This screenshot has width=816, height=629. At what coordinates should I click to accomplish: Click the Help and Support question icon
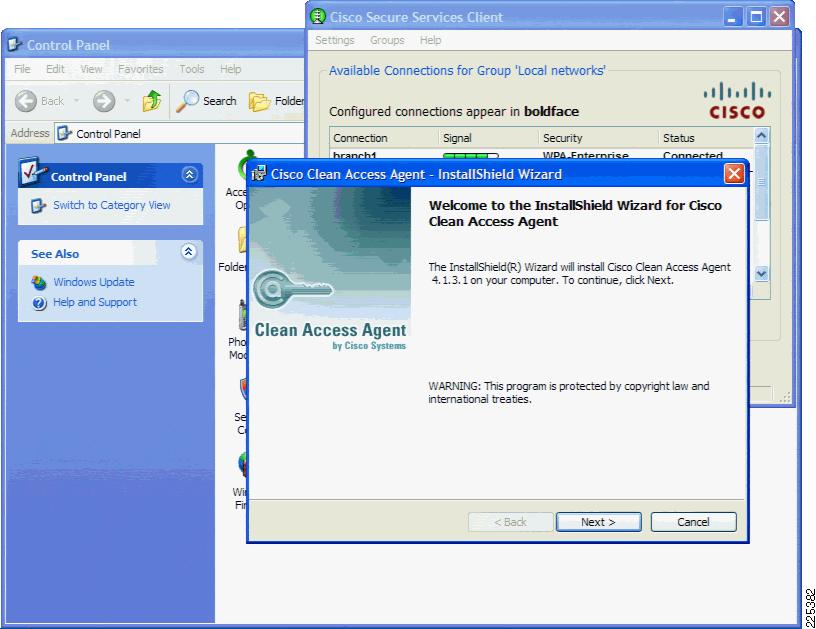(39, 303)
